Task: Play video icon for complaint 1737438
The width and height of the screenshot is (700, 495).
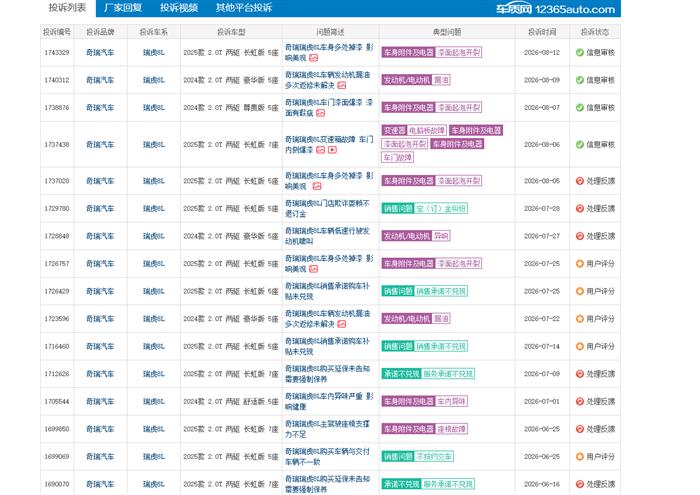Action: coord(332,150)
